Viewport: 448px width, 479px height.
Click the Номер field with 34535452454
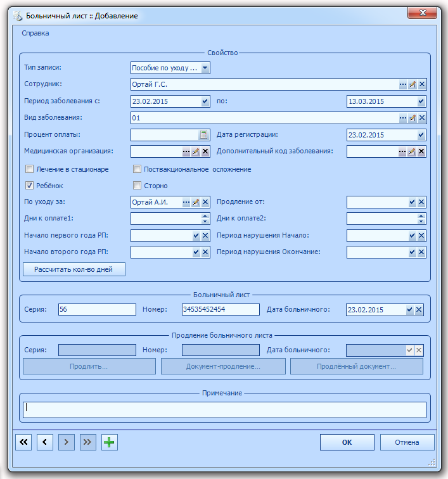pyautogui.click(x=221, y=309)
